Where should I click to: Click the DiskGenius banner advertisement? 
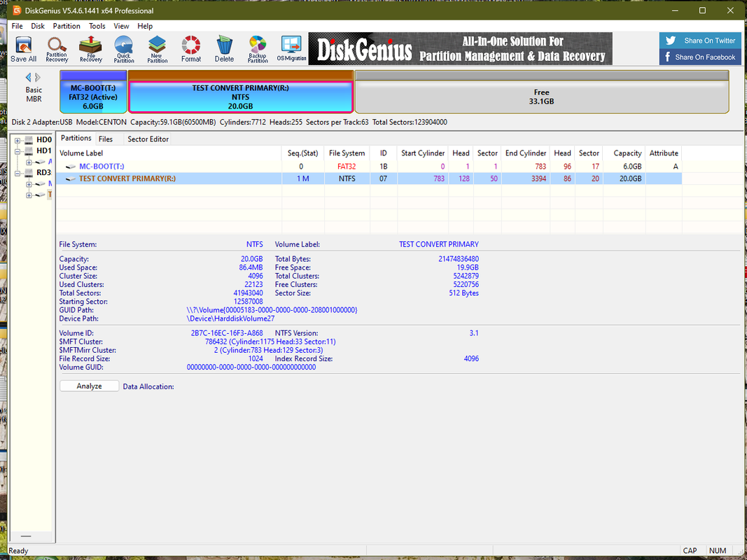click(x=460, y=48)
